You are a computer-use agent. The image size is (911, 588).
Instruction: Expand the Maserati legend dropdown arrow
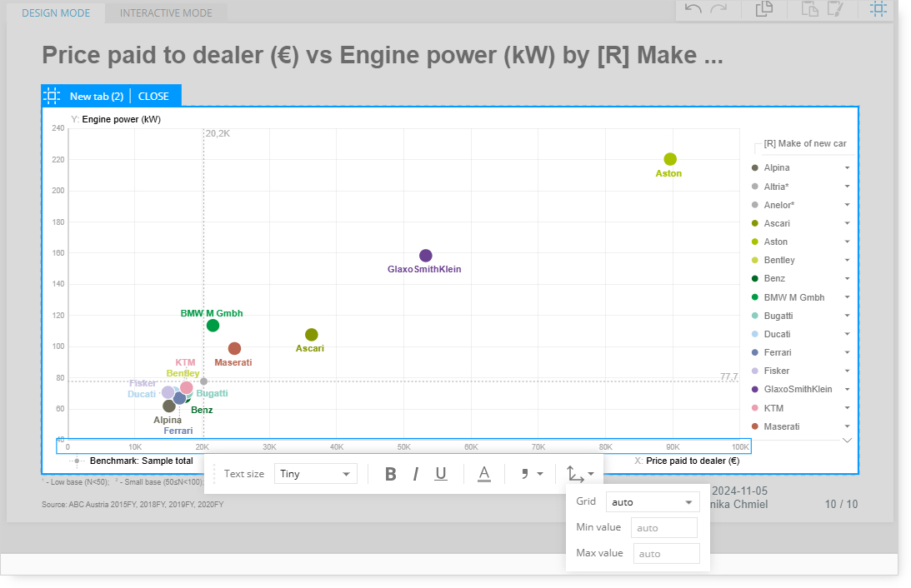847,426
